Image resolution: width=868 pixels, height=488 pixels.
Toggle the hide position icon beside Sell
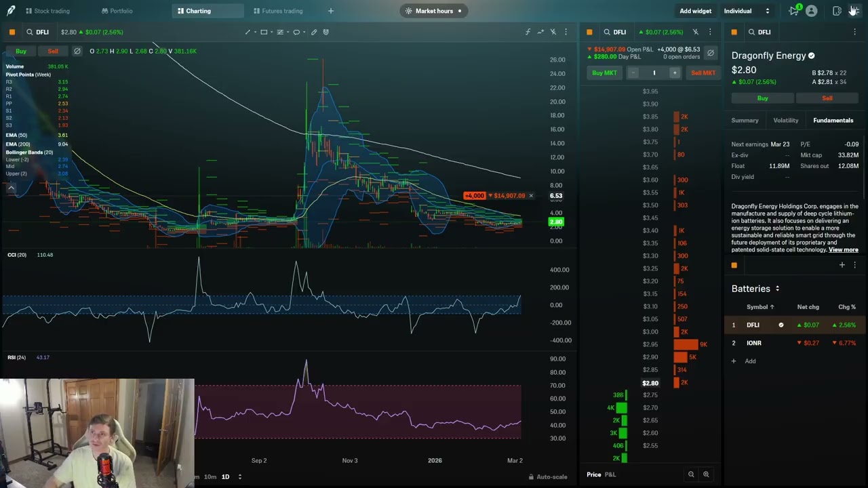(x=77, y=51)
